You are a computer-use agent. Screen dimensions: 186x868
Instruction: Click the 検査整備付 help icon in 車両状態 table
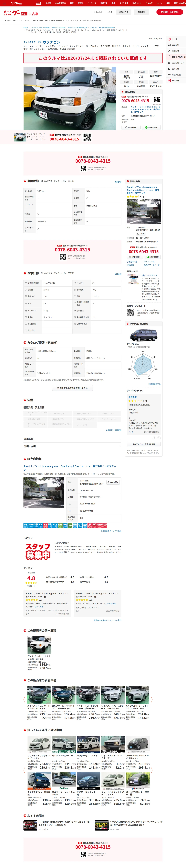(x=96, y=206)
